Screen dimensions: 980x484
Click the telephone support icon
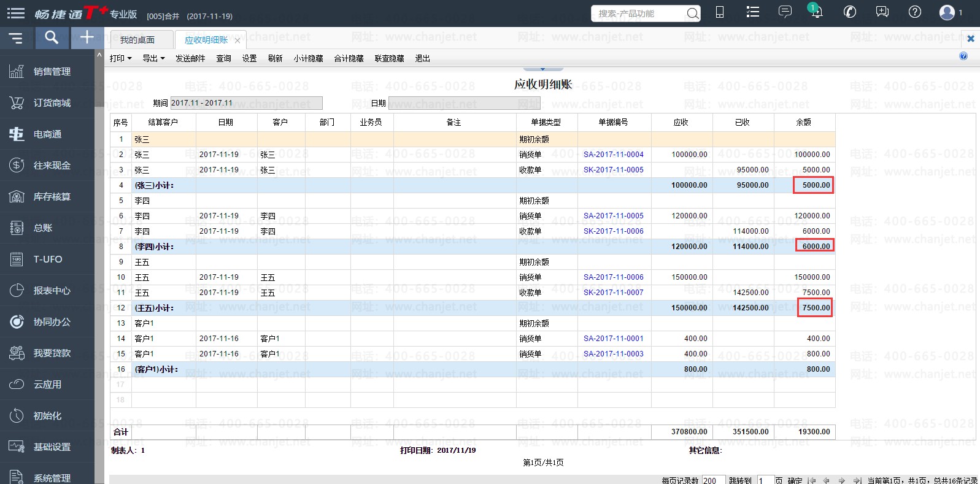pyautogui.click(x=849, y=12)
